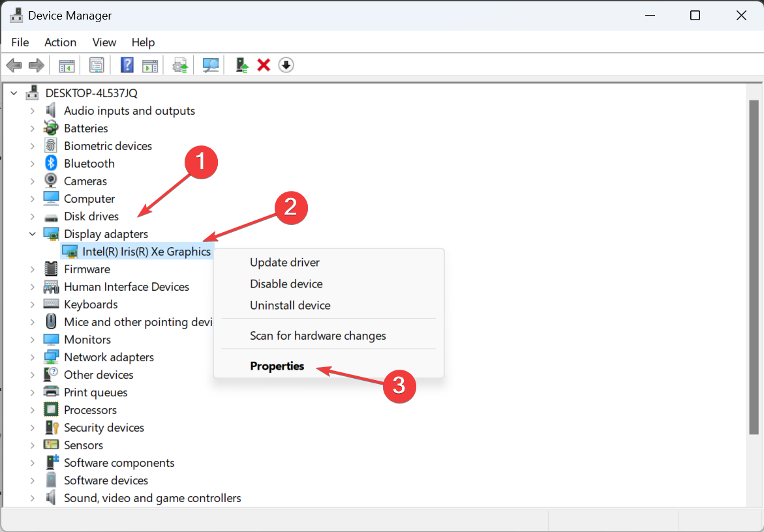
Task: Select the Intel(R) Iris(R) Xe Graphics device
Action: tap(146, 252)
